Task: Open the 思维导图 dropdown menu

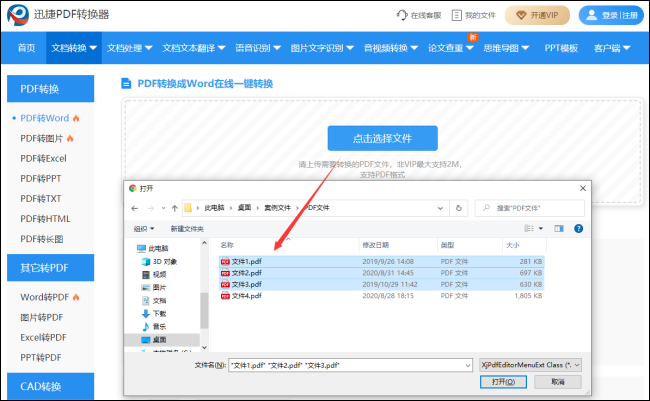Action: 506,48
